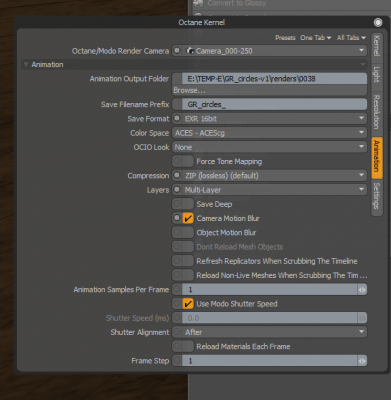Click the Frame Step slider arrows icon
391x400 pixels.
tap(362, 361)
